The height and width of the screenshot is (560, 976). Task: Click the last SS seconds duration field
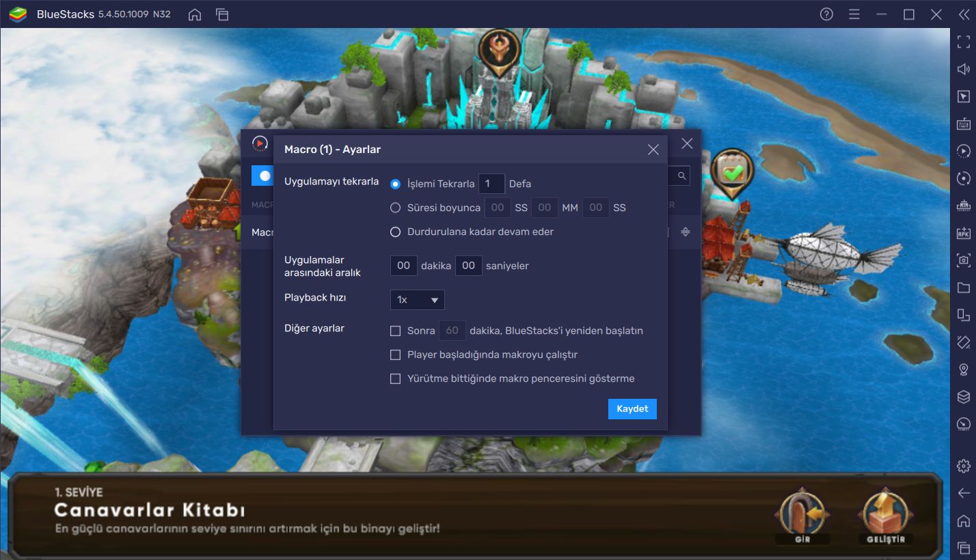pyautogui.click(x=596, y=208)
